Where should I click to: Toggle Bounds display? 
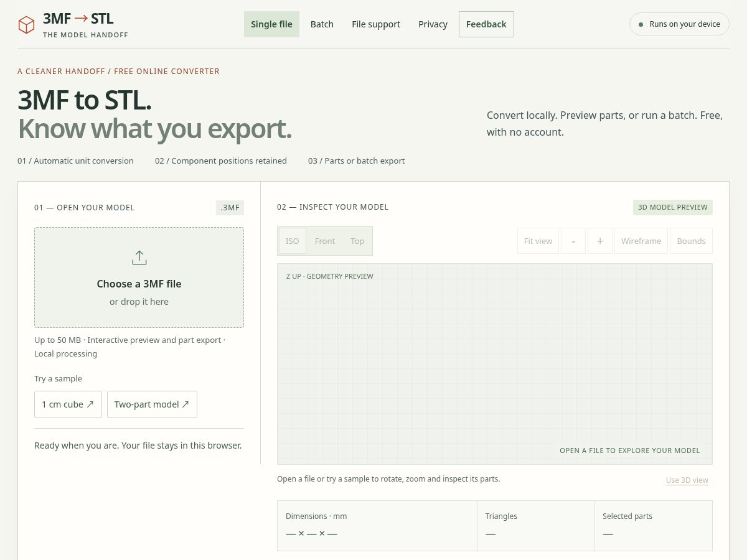click(x=691, y=241)
